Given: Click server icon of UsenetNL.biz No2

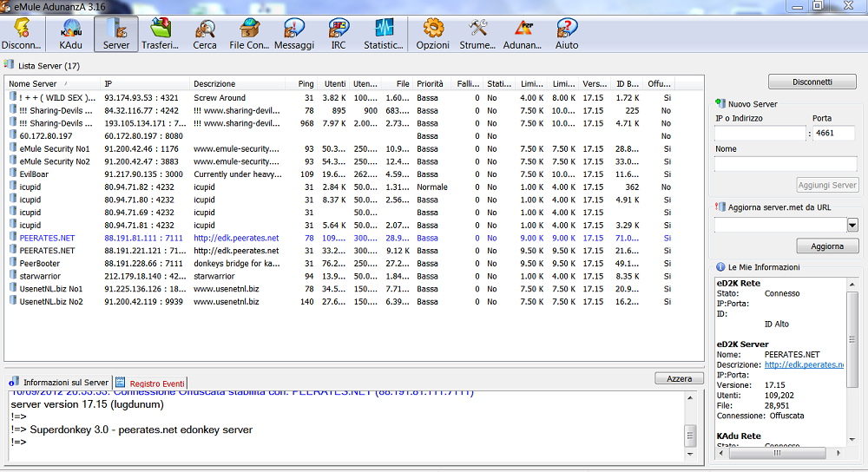Looking at the screenshot, I should (13, 300).
